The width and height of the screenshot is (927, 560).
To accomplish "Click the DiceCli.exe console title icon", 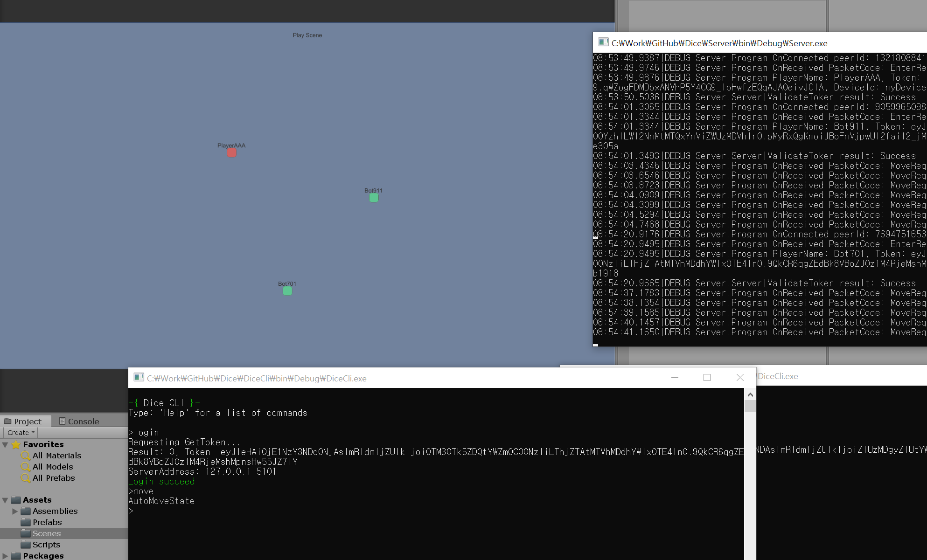I will (139, 378).
